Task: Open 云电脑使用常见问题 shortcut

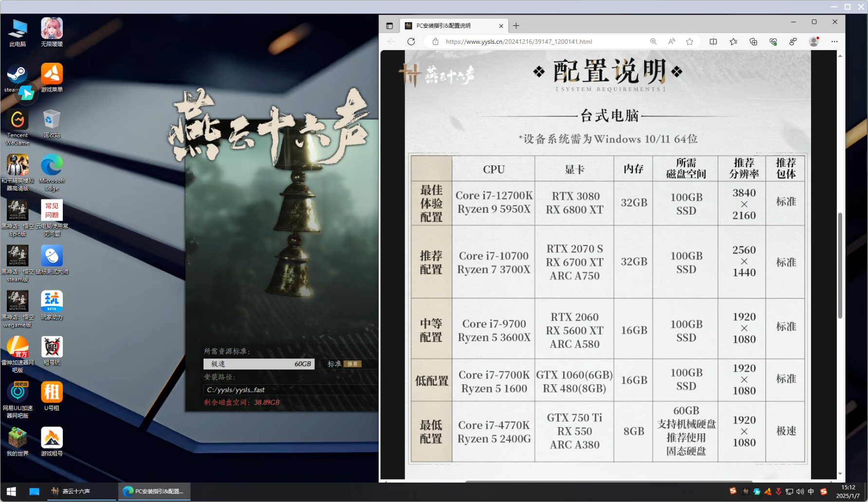Action: click(x=52, y=218)
